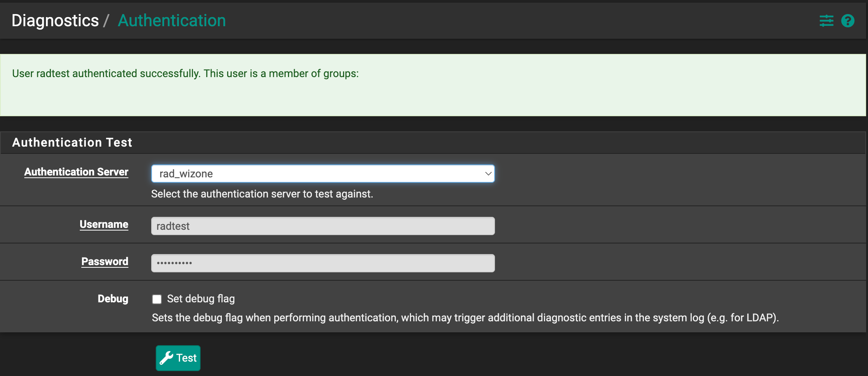Viewport: 868px width, 376px height.
Task: Click the Set debug flag text label
Action: [201, 299]
